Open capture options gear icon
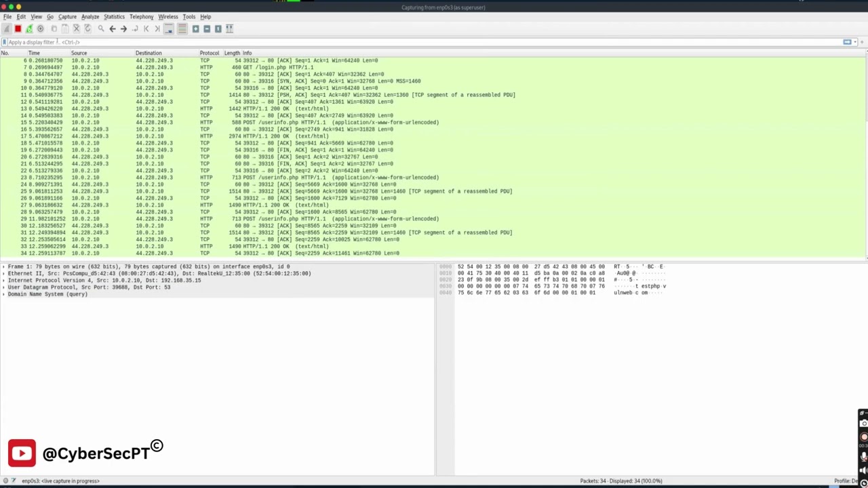The image size is (868, 488). [40, 28]
